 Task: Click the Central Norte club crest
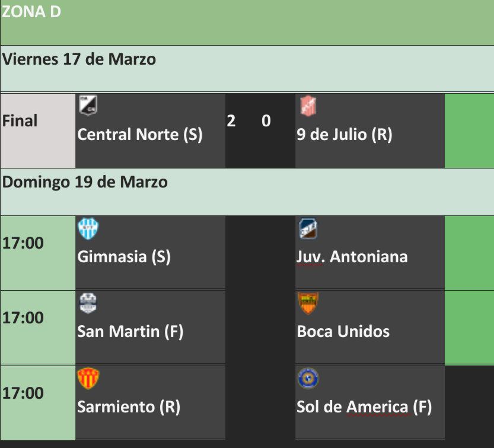click(x=88, y=105)
